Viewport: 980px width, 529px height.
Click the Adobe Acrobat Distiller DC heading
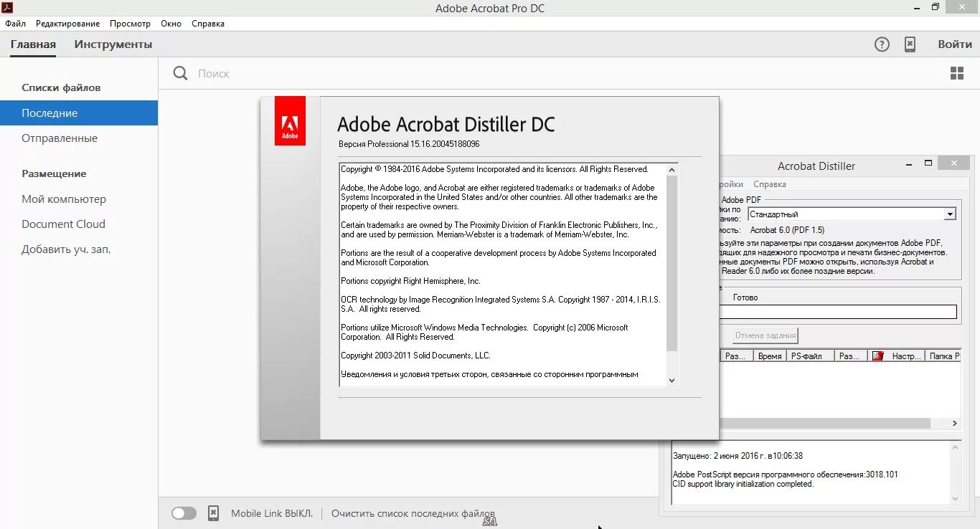[x=446, y=124]
